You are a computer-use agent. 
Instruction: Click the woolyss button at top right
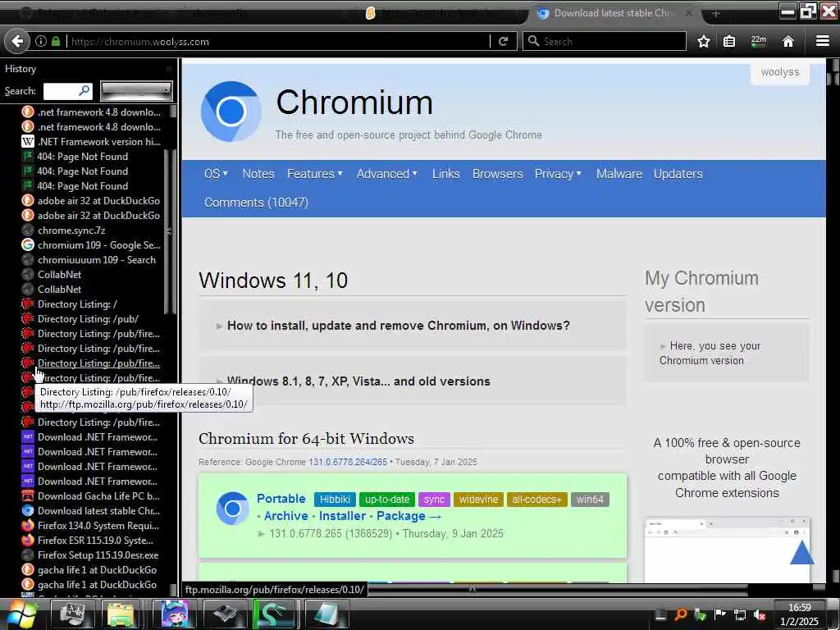(x=780, y=72)
